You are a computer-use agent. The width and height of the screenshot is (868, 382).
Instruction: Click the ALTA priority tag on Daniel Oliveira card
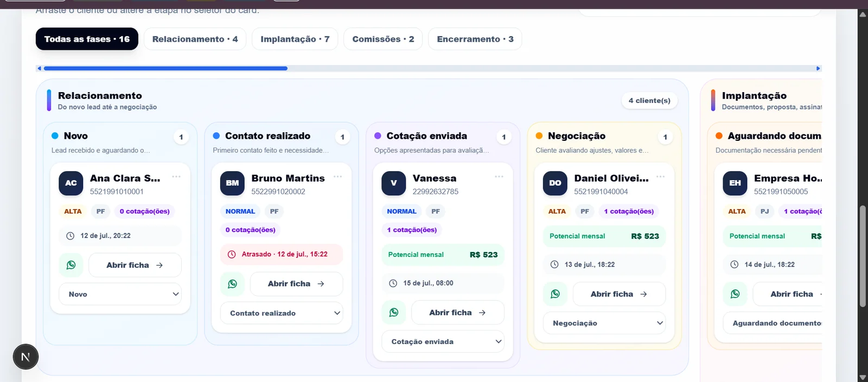coord(557,211)
